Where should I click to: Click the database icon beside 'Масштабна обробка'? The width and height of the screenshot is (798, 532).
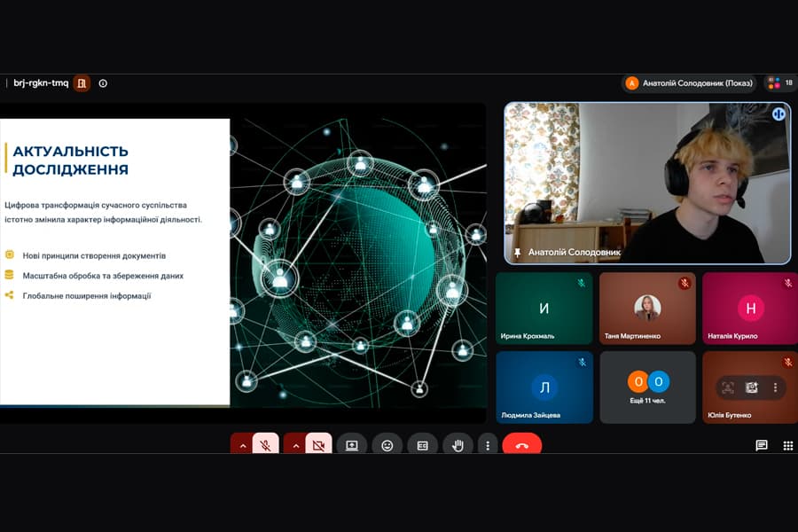9,275
